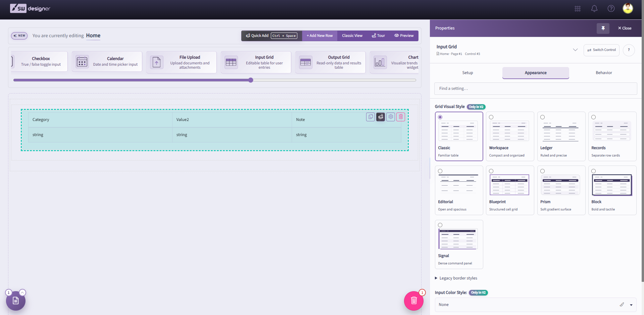Start the Tour

pyautogui.click(x=378, y=36)
